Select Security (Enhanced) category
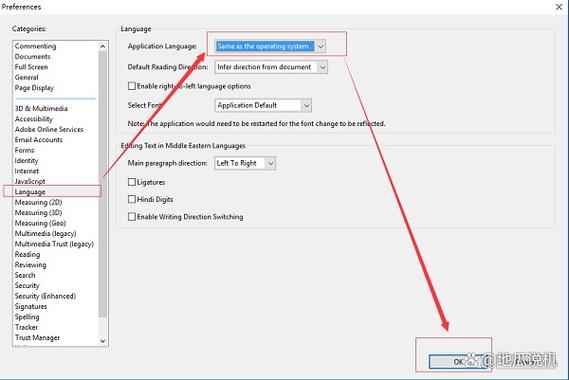 coord(45,296)
